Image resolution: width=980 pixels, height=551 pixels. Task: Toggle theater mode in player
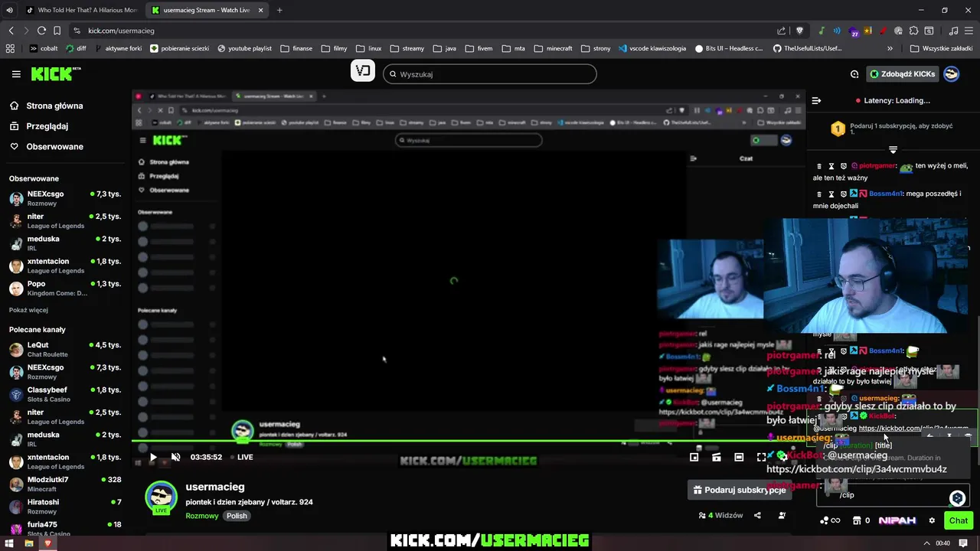click(739, 457)
